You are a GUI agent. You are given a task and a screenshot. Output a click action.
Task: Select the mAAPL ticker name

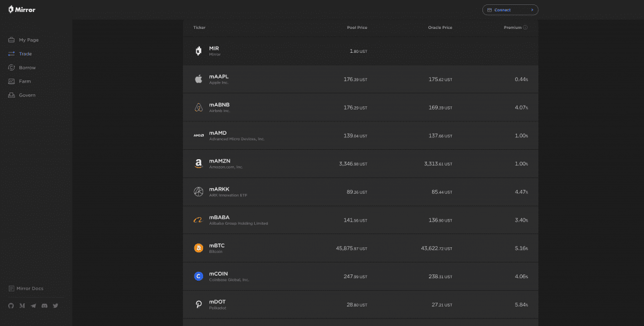[219, 76]
